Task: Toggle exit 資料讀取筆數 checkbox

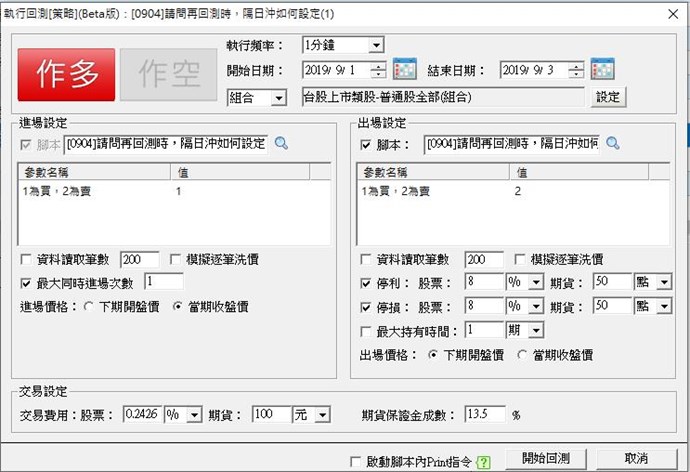Action: pyautogui.click(x=365, y=259)
